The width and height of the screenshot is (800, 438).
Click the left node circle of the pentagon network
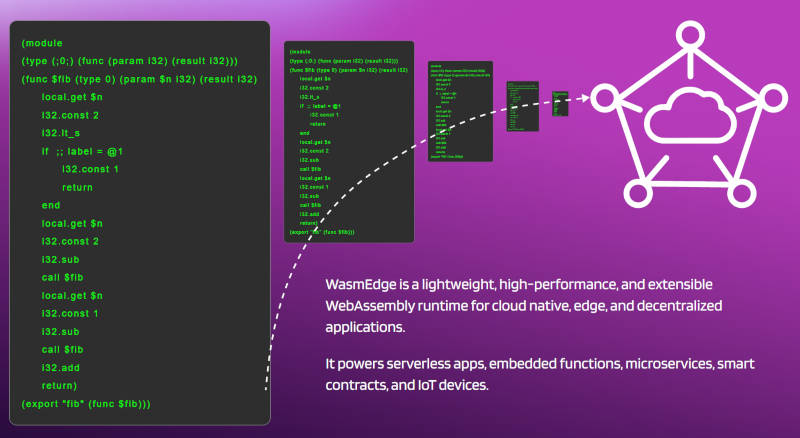pyautogui.click(x=606, y=98)
